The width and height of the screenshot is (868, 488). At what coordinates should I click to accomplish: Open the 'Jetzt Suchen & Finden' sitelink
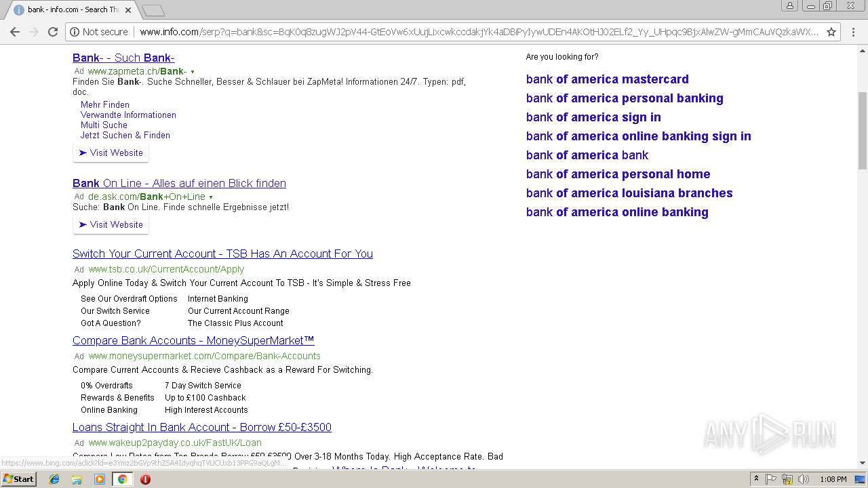[125, 136]
